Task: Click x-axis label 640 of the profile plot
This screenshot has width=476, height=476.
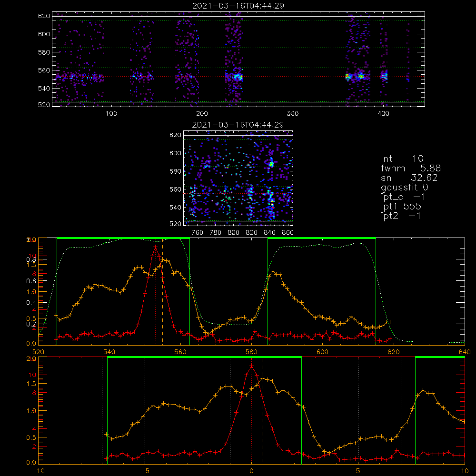Action: pos(465,352)
